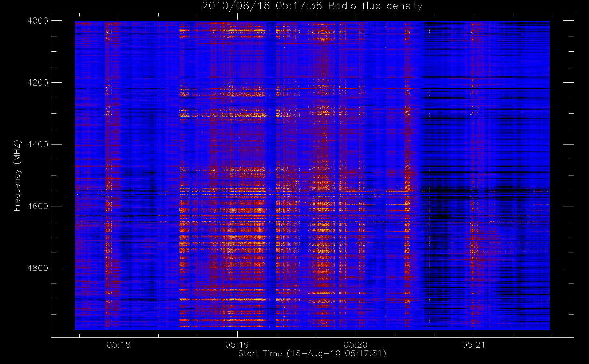Click the 'Frequency (MHZ)' axis title
The width and height of the screenshot is (589, 364).
click(17, 176)
